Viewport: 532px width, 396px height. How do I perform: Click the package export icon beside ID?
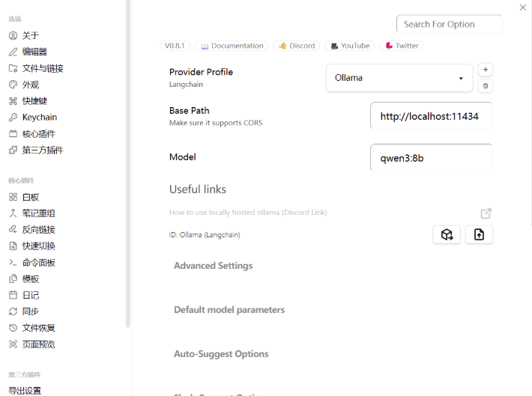click(447, 234)
